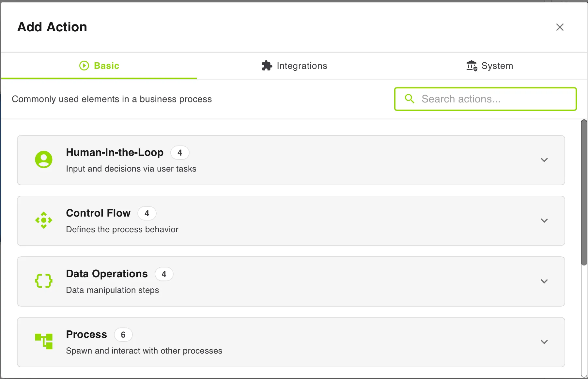Click the Basic play circle icon
The image size is (588, 379).
click(x=84, y=66)
